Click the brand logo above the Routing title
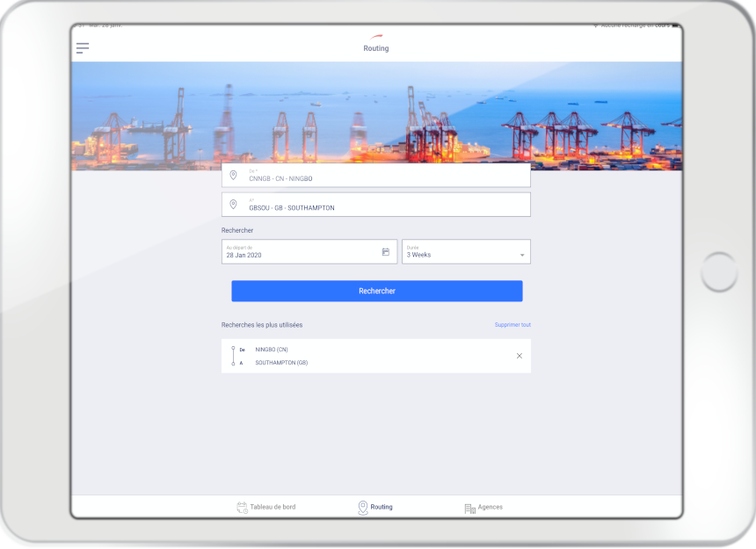Screen dimensions: 756x549 coord(376,37)
